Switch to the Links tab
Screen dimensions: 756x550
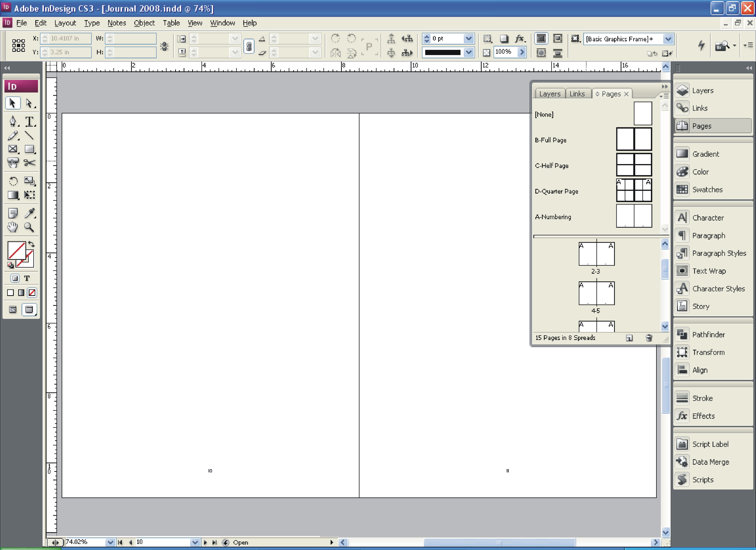577,94
